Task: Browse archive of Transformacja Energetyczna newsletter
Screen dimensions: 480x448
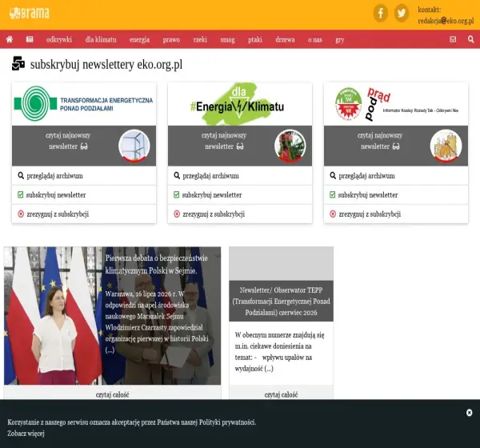Action: 84,176
